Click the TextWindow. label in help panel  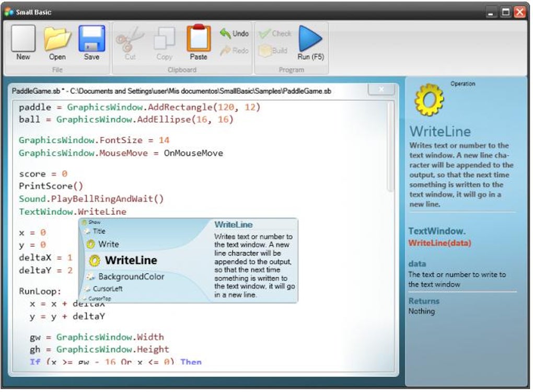click(437, 231)
